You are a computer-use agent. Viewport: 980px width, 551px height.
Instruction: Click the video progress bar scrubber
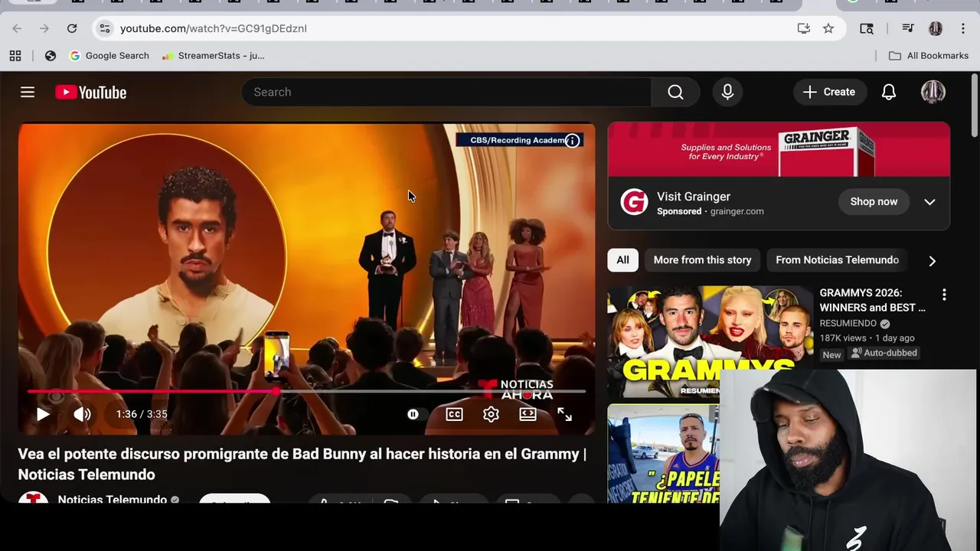pos(276,391)
